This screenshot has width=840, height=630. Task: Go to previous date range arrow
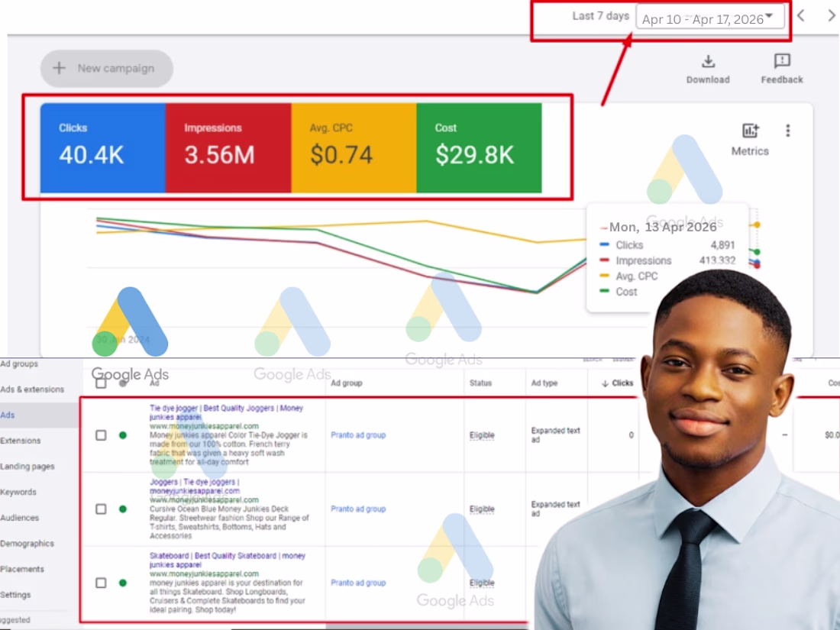pyautogui.click(x=801, y=15)
